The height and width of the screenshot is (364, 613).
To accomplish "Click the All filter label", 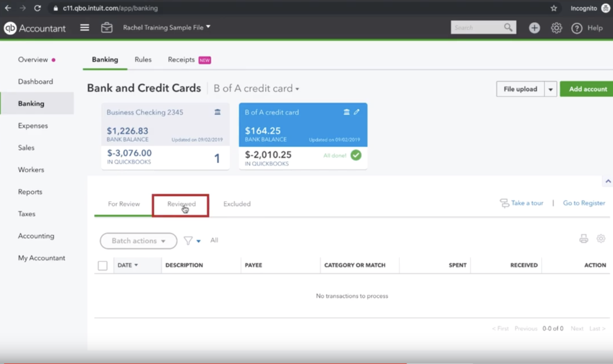I will (214, 241).
